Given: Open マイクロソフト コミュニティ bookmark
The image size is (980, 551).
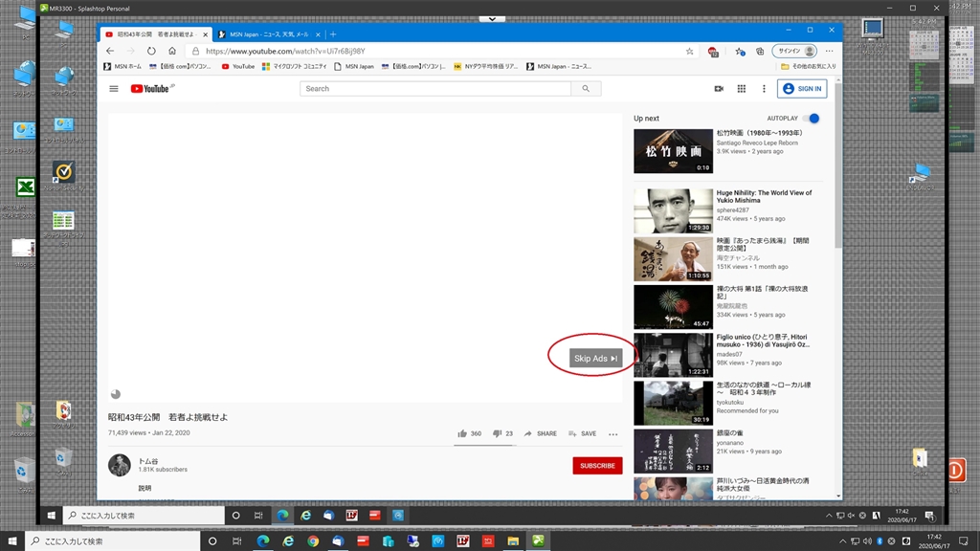Looking at the screenshot, I should coord(295,66).
